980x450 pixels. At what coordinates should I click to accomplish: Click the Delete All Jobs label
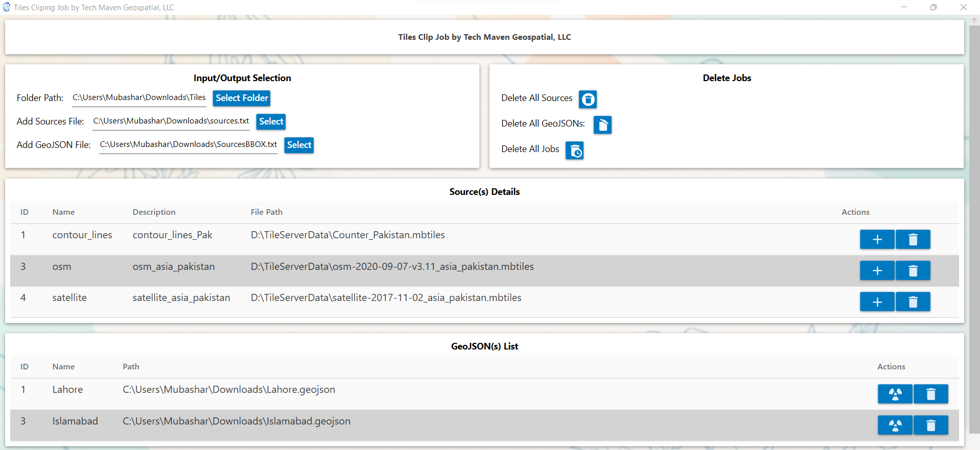[x=530, y=149]
